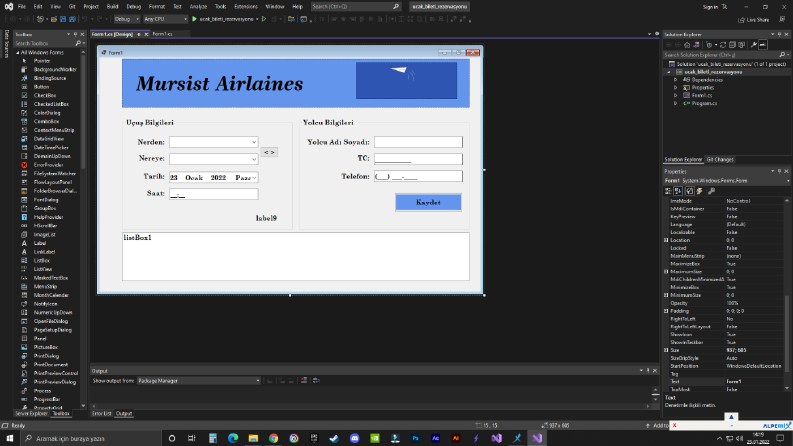Open Visual Studio from Windows taskbar

(x=537, y=438)
